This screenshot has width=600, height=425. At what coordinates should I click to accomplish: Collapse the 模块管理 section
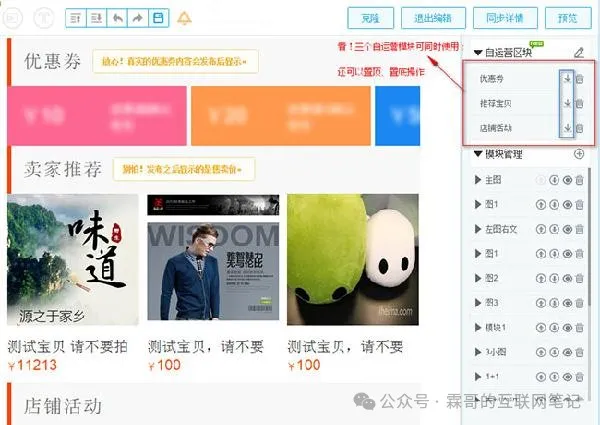[x=478, y=154]
